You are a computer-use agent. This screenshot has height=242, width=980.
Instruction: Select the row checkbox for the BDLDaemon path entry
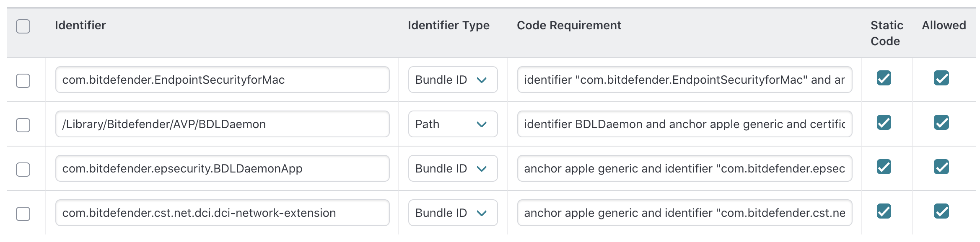click(x=24, y=124)
